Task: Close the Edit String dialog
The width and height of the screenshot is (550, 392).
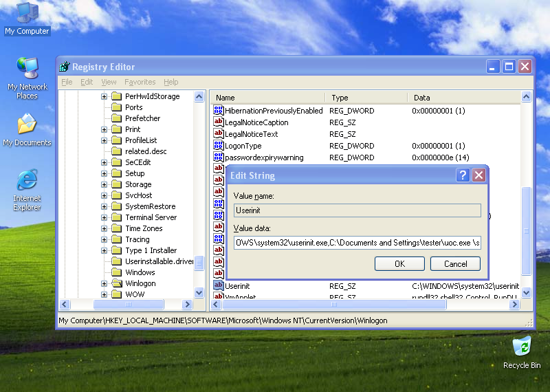Action: pyautogui.click(x=478, y=175)
